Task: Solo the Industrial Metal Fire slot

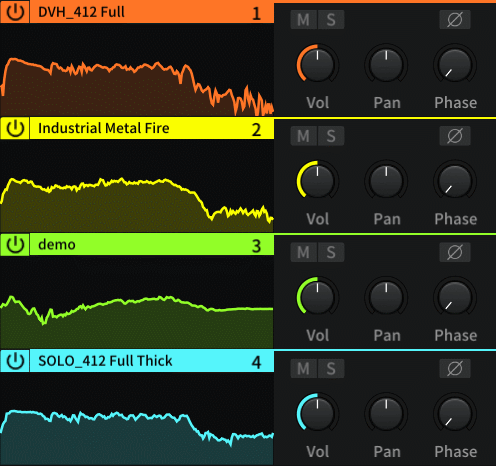Action: [331, 136]
